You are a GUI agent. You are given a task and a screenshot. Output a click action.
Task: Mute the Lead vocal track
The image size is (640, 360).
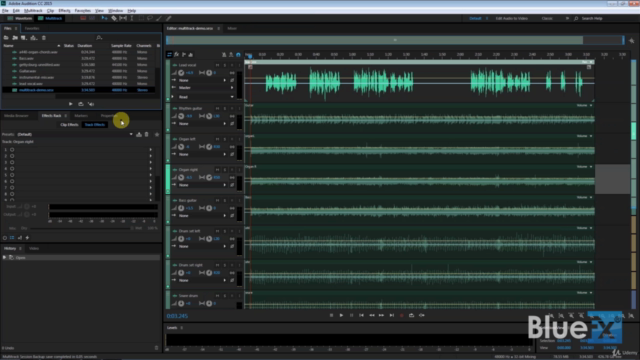[x=218, y=65]
